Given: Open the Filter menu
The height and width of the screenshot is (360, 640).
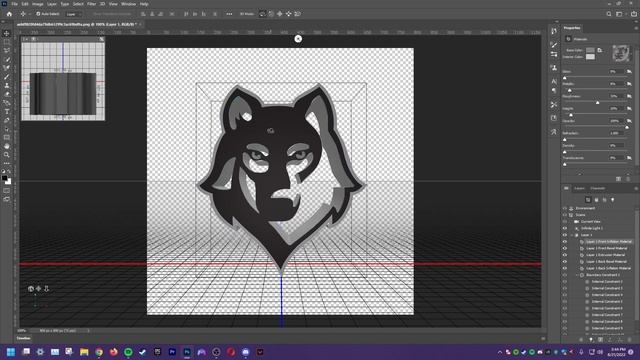Looking at the screenshot, I should coord(91,4).
